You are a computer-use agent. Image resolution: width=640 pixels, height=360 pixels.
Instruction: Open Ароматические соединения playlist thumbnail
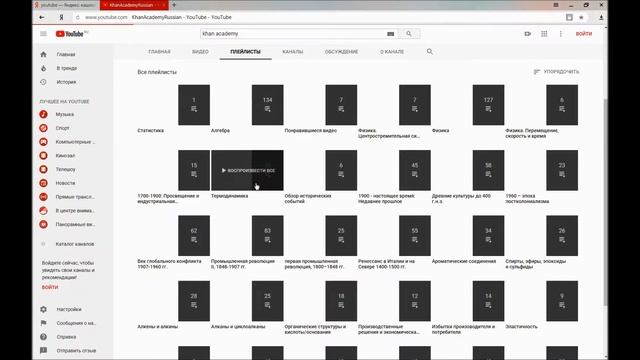[x=468, y=236]
